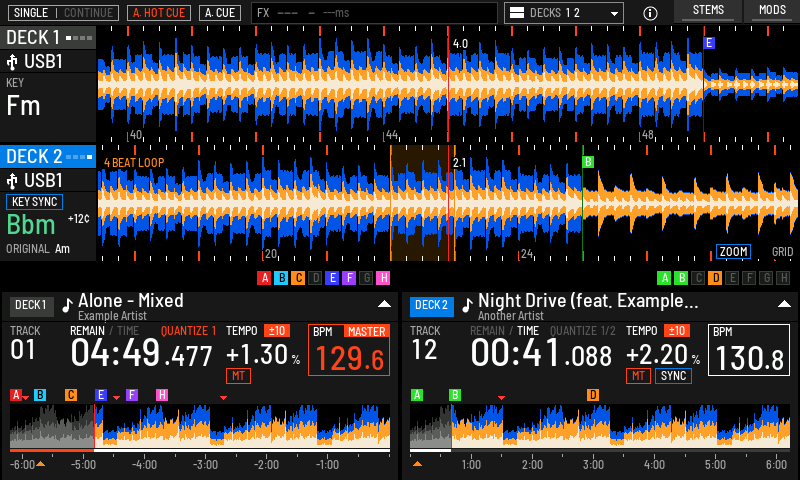
Task: Click the DECK1 label in info panel
Action: click(x=31, y=306)
